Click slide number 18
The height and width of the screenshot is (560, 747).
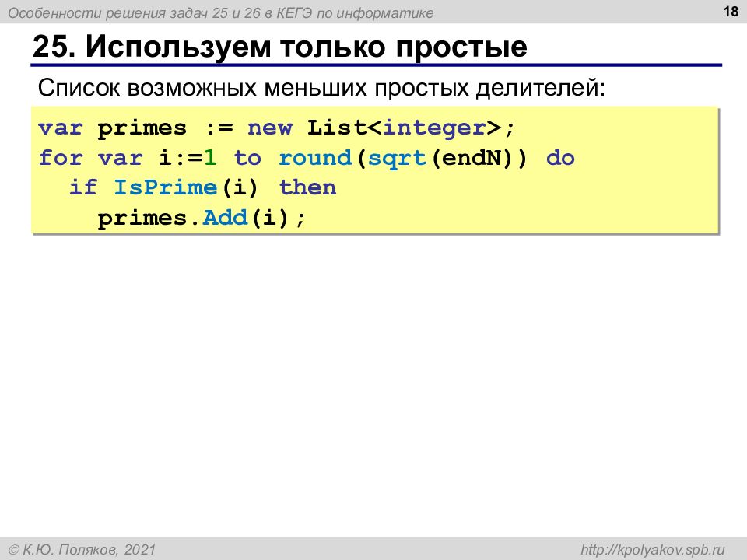tap(731, 11)
